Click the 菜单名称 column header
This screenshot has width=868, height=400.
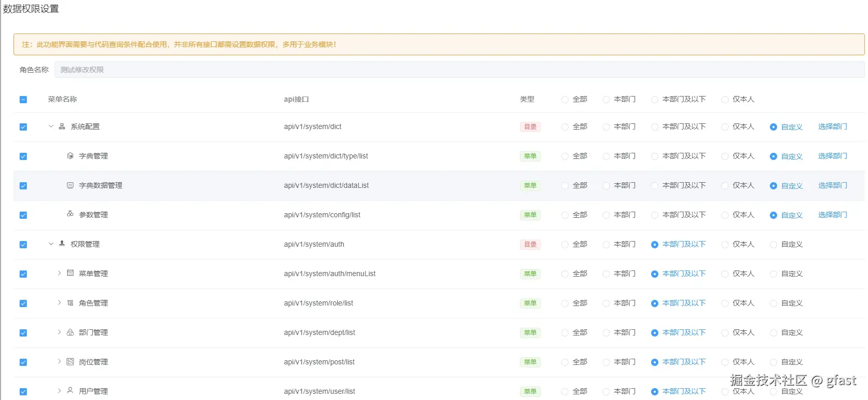pos(62,99)
